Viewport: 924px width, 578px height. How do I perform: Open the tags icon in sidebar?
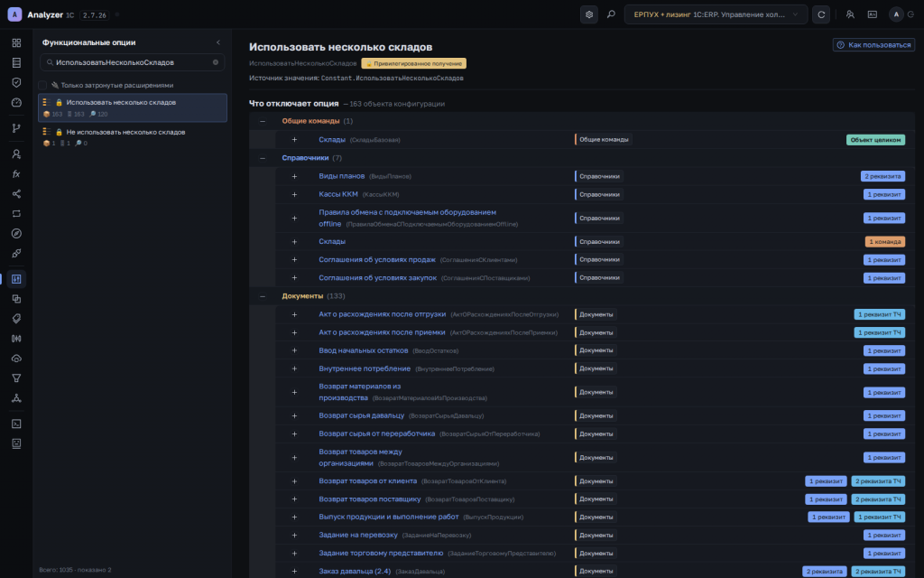[x=16, y=319]
